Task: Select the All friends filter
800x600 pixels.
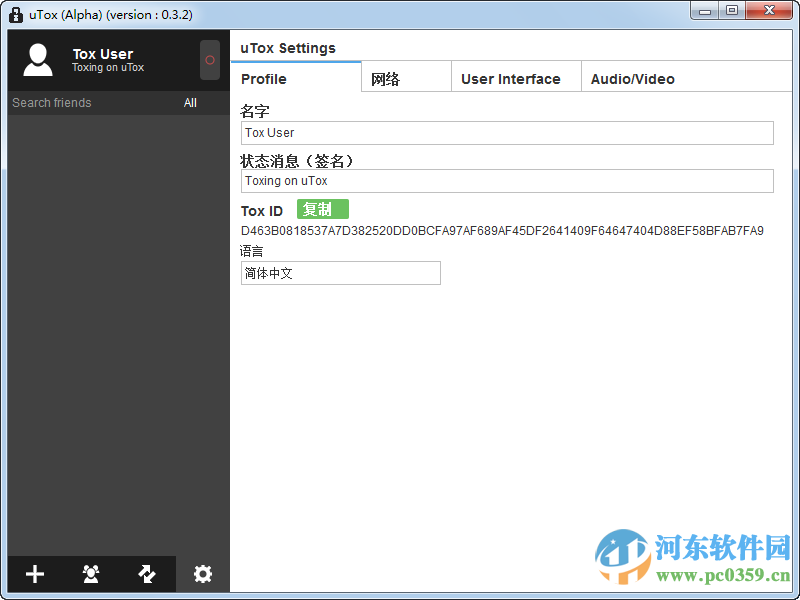Action: pos(190,102)
